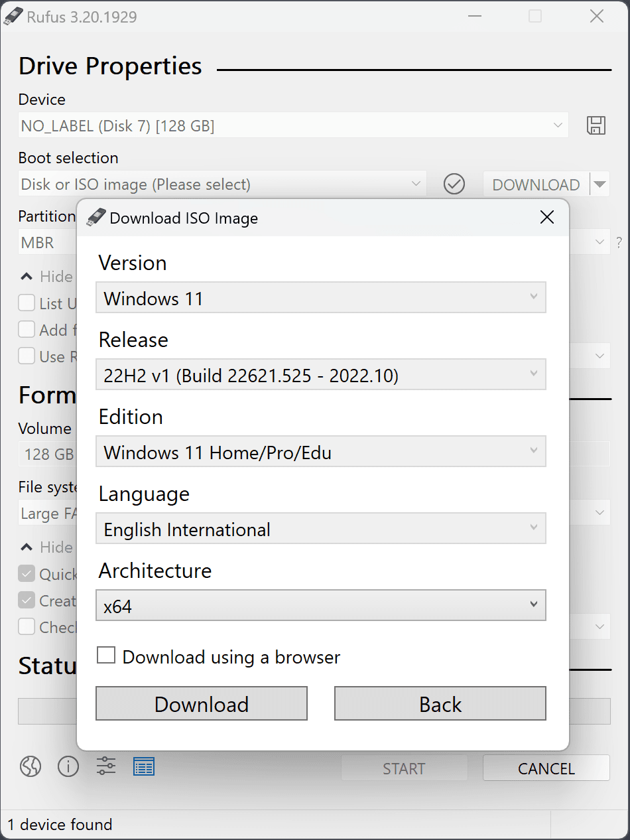
Task: Open the Release dropdown
Action: tap(320, 374)
